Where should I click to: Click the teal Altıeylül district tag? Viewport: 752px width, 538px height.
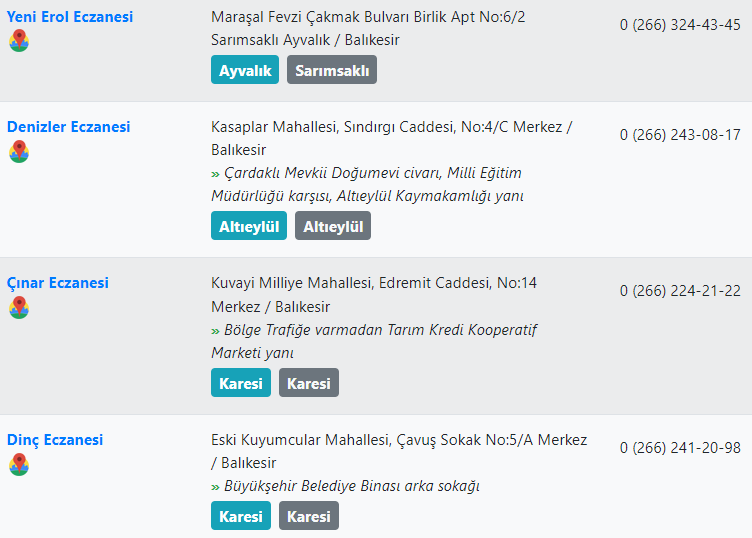(249, 226)
